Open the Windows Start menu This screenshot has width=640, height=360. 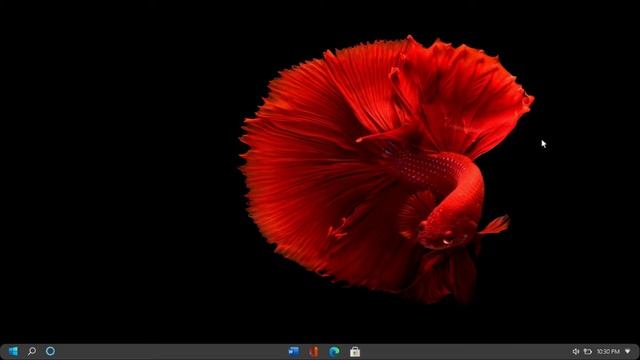pos(13,351)
